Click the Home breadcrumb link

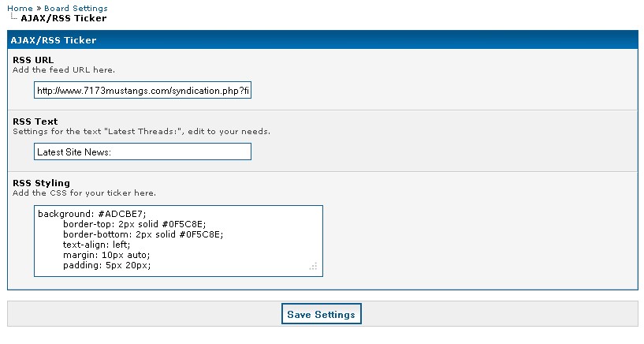(19, 8)
